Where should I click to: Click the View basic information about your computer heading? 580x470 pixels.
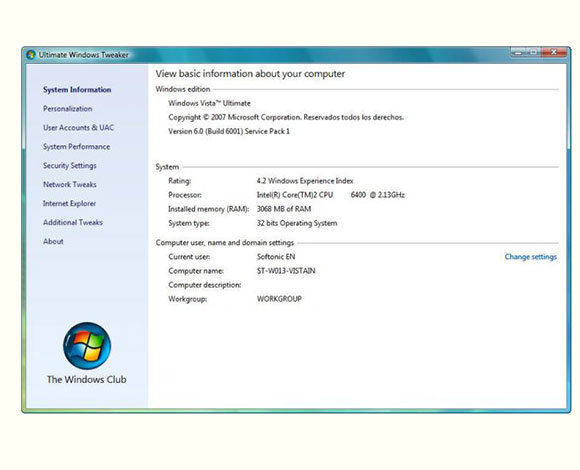click(x=250, y=74)
